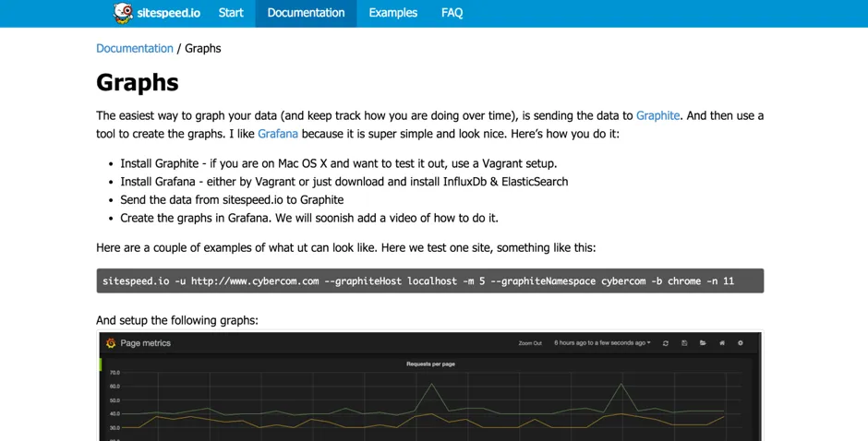Click the Grafana logo beside Page metrics
The width and height of the screenshot is (868, 441).
tap(111, 343)
